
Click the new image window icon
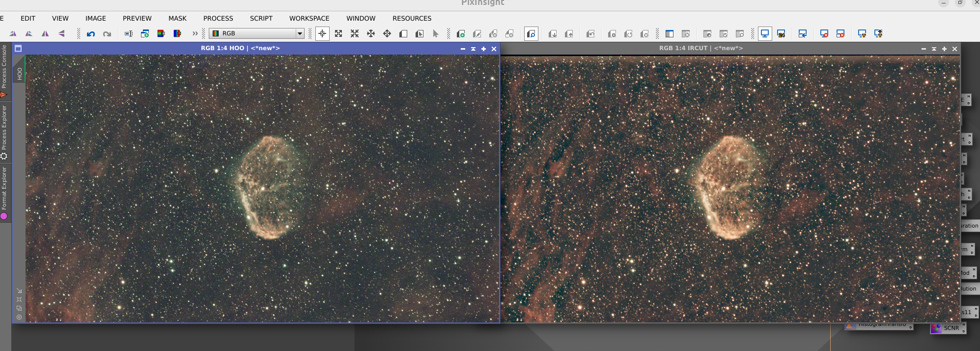(x=145, y=34)
